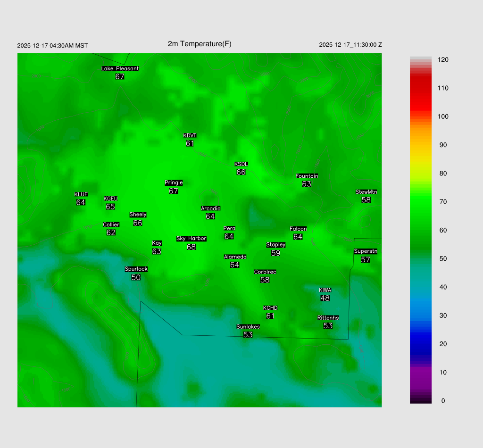
Task: Click the 90 tick label on the colorbar
Action: pos(443,145)
